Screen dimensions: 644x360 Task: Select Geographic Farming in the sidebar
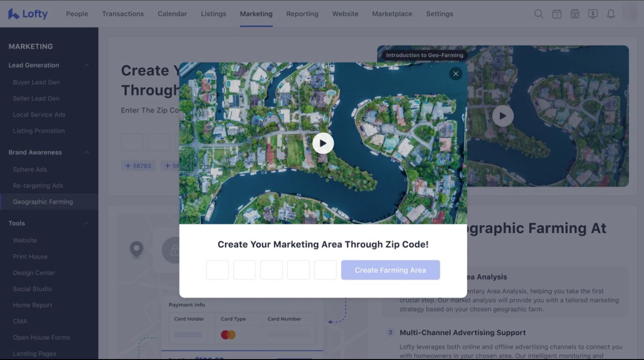(x=43, y=202)
